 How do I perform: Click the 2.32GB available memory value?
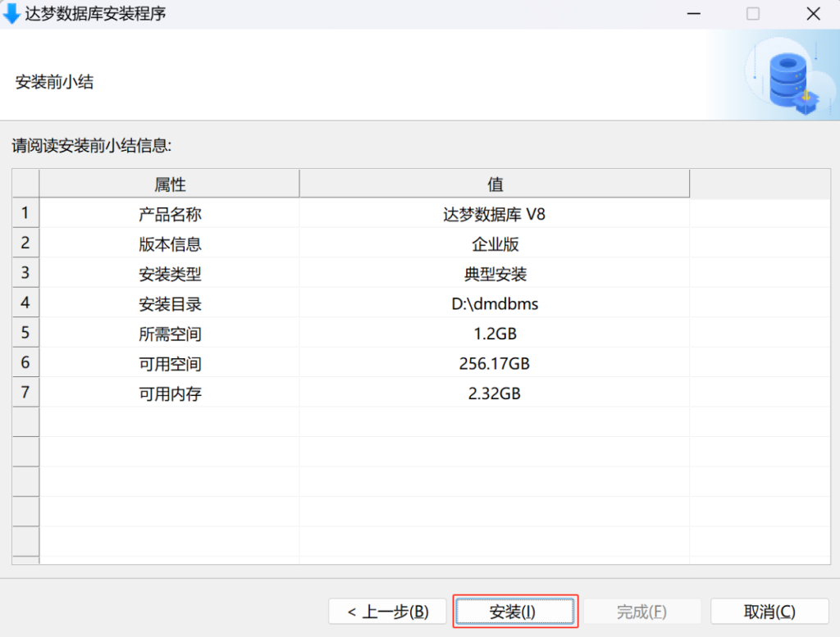pos(495,394)
